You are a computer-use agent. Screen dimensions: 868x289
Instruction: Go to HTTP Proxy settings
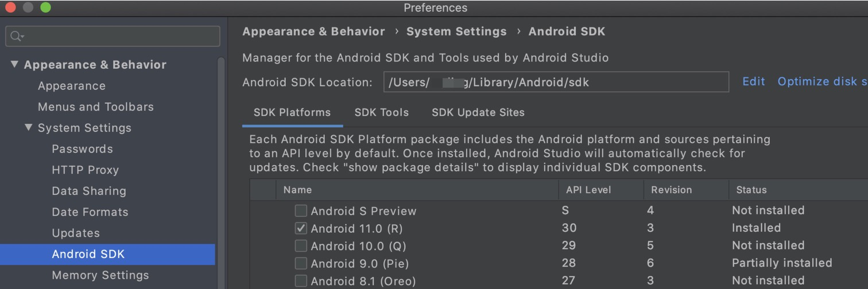point(85,170)
